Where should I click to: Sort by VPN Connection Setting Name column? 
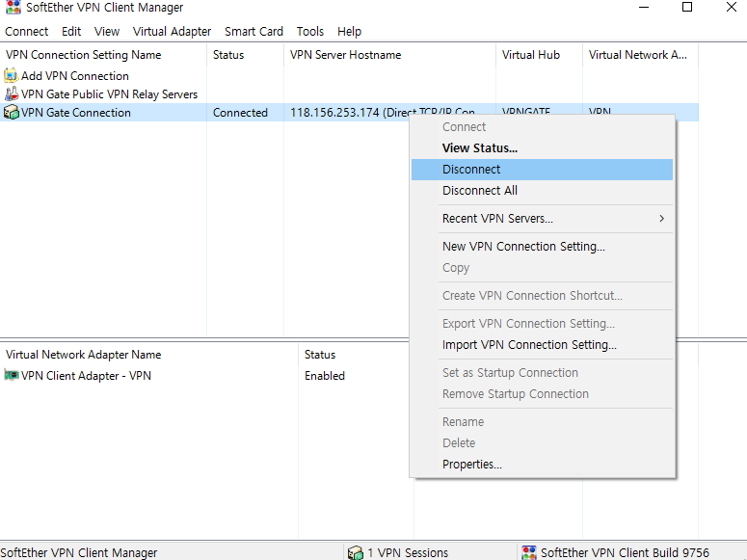103,55
